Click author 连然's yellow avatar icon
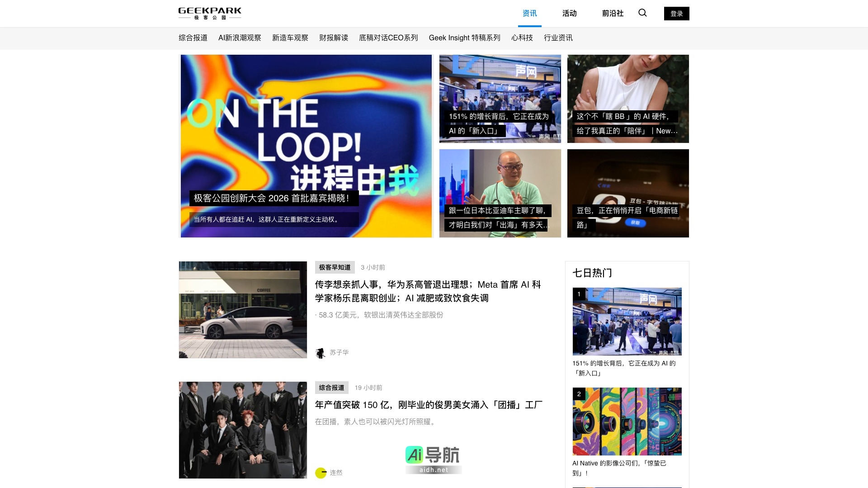The width and height of the screenshot is (868, 488). pos(321,473)
